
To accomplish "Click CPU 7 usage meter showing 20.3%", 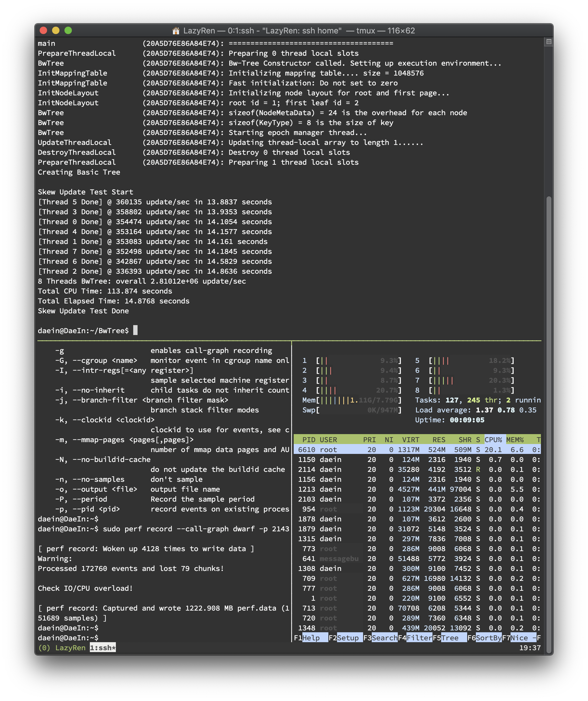I will 464,380.
